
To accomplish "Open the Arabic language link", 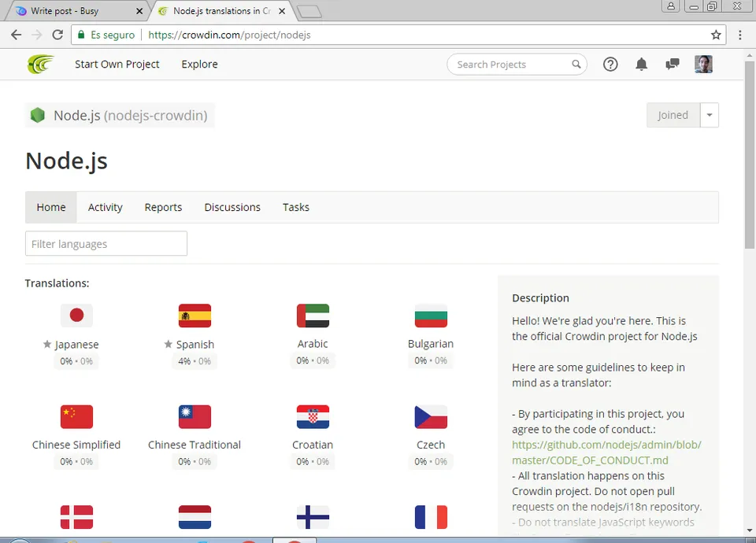I will (313, 344).
